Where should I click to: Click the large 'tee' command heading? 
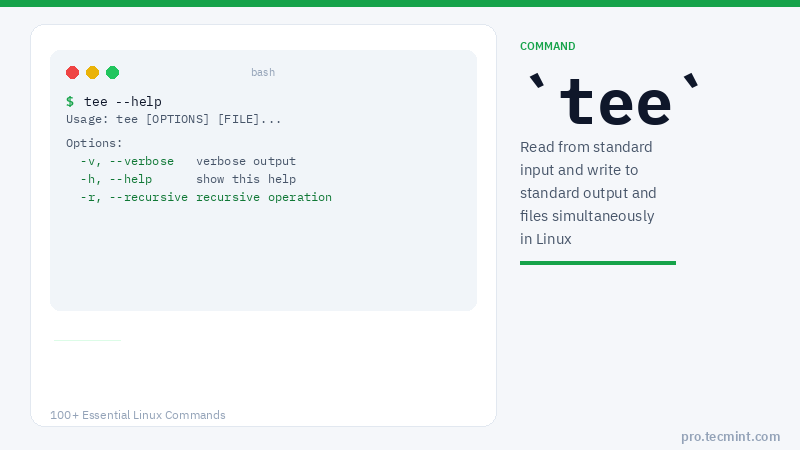[614, 102]
